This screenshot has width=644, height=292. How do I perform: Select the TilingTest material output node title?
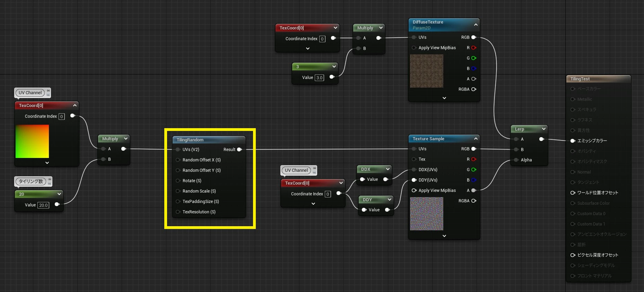click(580, 79)
